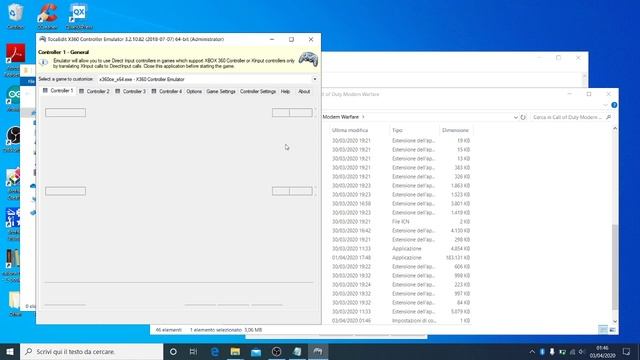Open the game selection dropdown arrow
This screenshot has width=640, height=360.
click(315, 79)
